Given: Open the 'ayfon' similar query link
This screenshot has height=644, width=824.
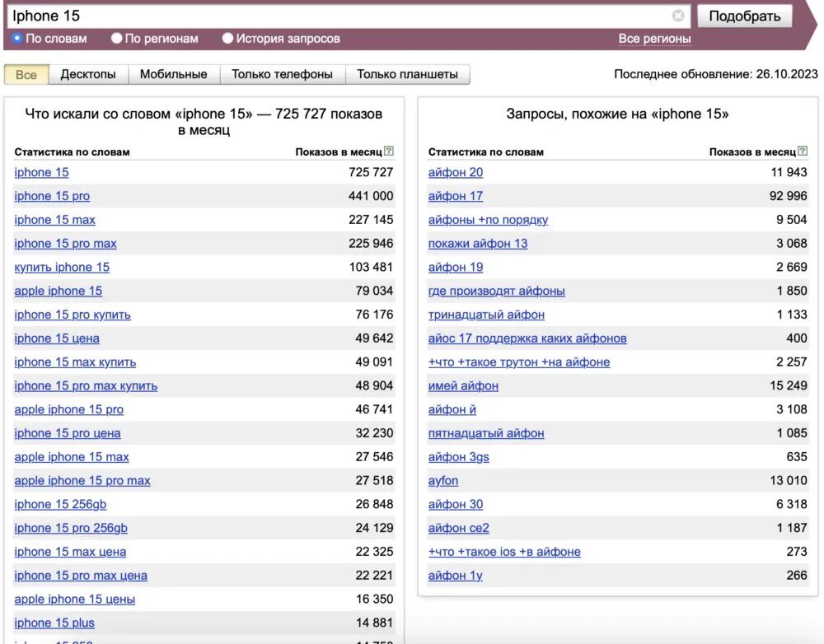Looking at the screenshot, I should click(x=443, y=481).
